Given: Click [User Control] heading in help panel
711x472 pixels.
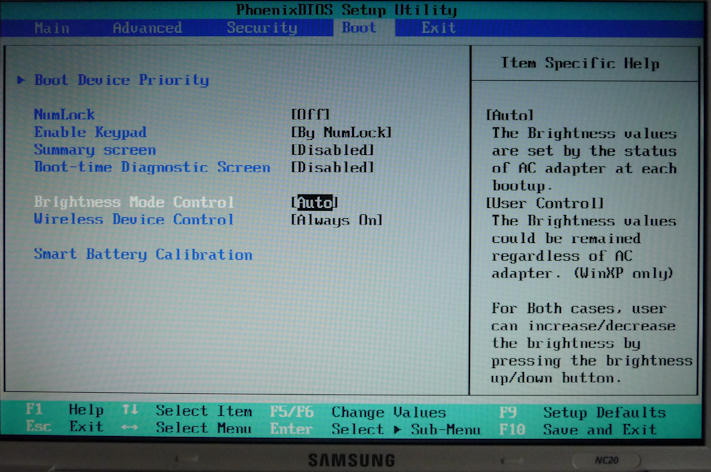Looking at the screenshot, I should (545, 203).
